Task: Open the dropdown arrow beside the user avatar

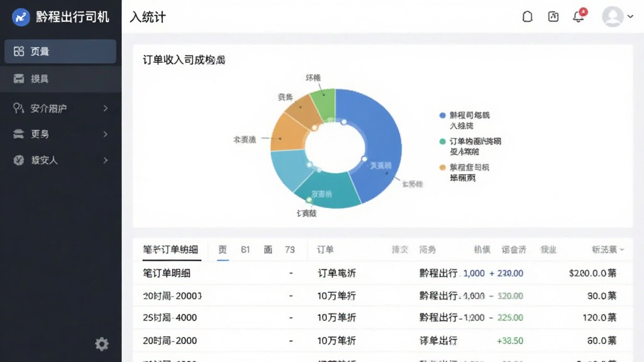Action: (630, 17)
